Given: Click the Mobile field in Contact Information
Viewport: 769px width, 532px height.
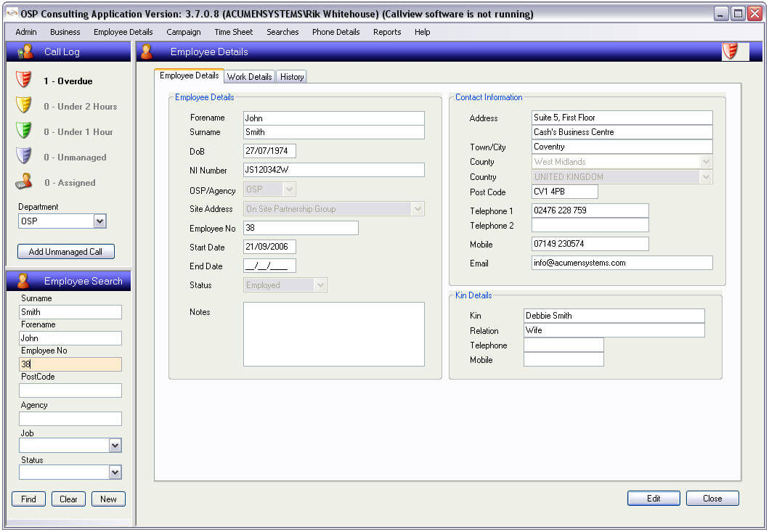Looking at the screenshot, I should tap(590, 244).
